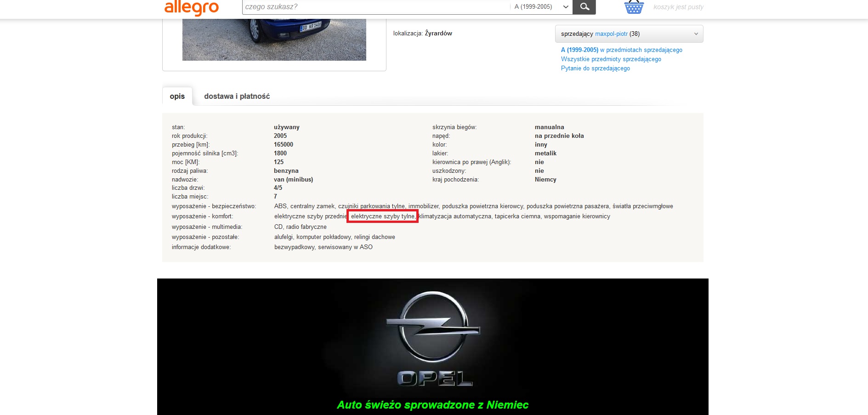Open 'Wszystkie przedmioty sprzedającego' link
Screen dimensions: 868x415
(611, 59)
